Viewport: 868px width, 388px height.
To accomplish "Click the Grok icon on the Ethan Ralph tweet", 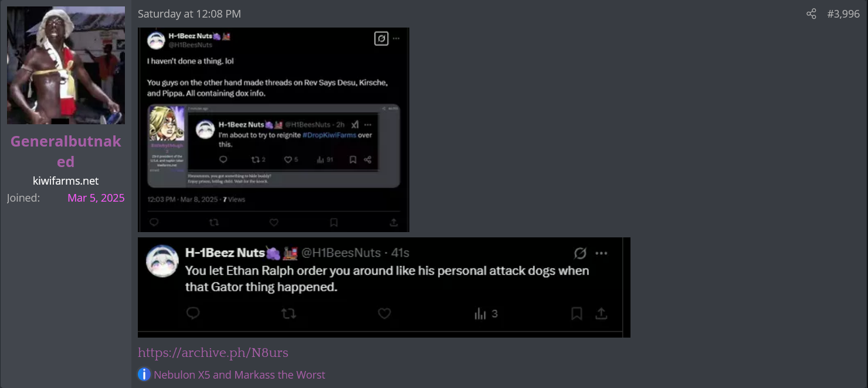I will click(580, 253).
